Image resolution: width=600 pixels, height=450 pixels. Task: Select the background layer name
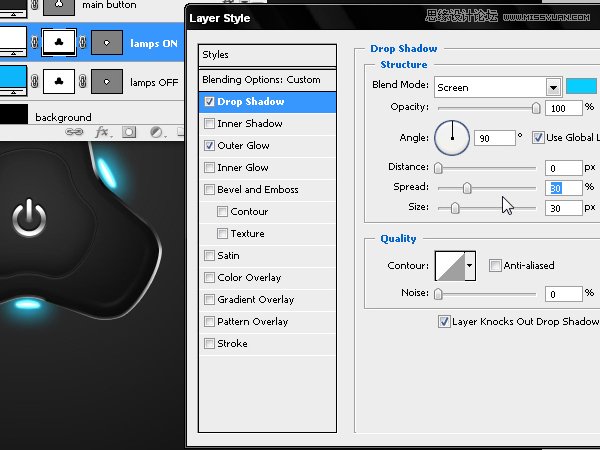(x=63, y=117)
